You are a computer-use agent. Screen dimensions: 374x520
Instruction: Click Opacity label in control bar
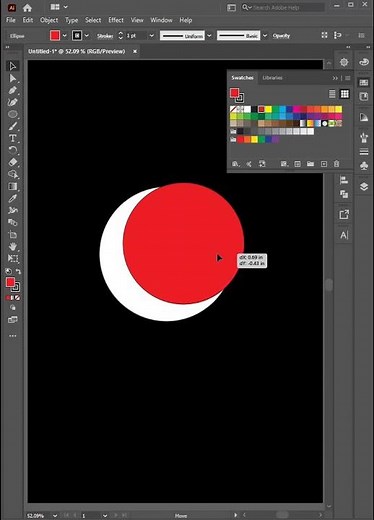pyautogui.click(x=281, y=36)
